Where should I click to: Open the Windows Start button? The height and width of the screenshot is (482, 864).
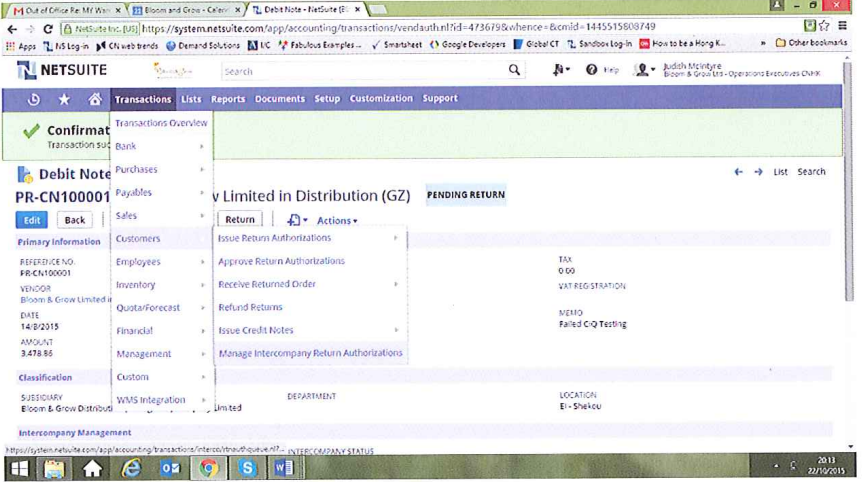pyautogui.click(x=20, y=468)
